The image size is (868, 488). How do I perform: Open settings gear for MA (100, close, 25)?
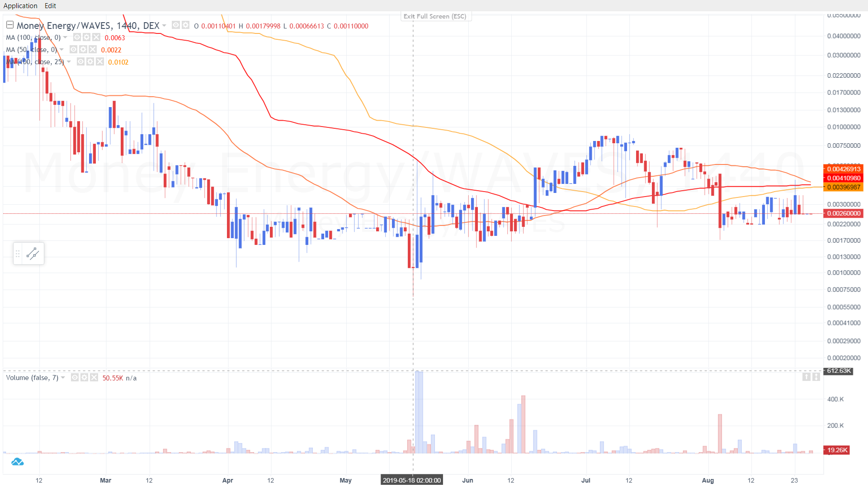click(x=90, y=61)
